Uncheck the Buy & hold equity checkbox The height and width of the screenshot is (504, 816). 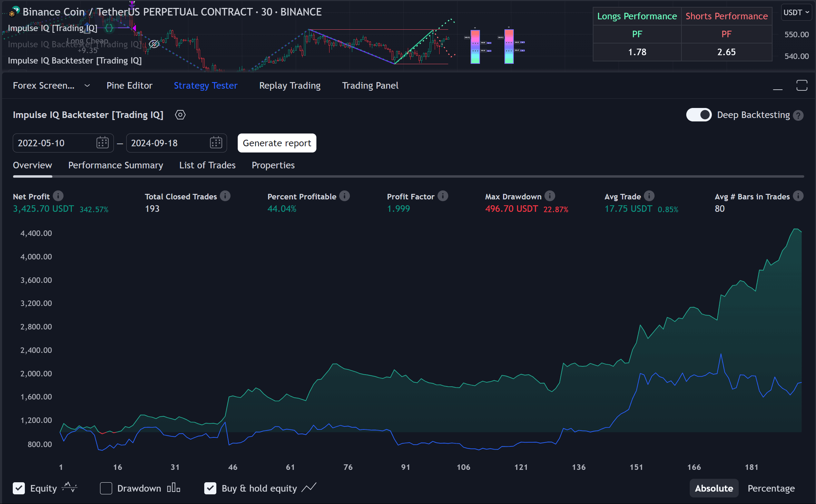(210, 488)
